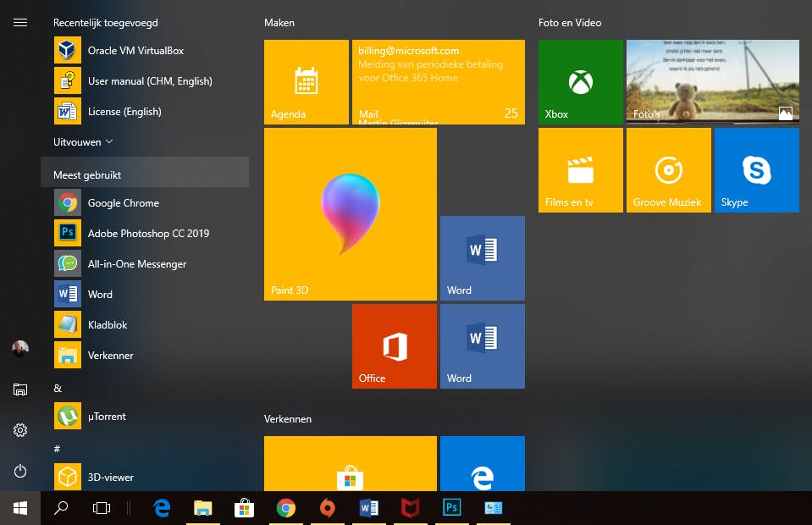
Task: Open Word from the taskbar
Action: click(x=368, y=508)
